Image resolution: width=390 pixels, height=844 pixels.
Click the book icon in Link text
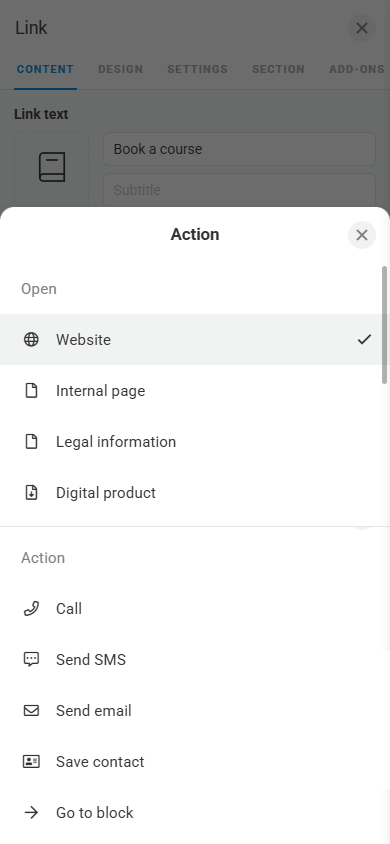coord(52,167)
